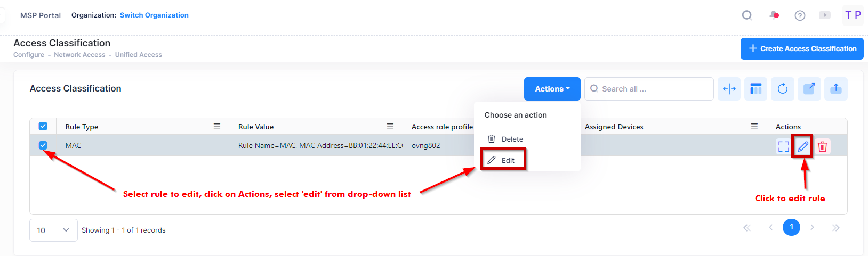Open the Actions dropdown button
This screenshot has width=868, height=256.
click(552, 89)
